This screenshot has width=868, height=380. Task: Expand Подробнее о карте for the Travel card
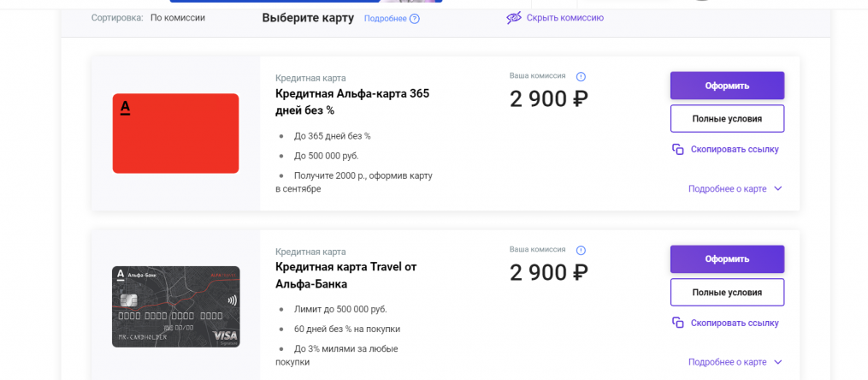[x=735, y=362]
